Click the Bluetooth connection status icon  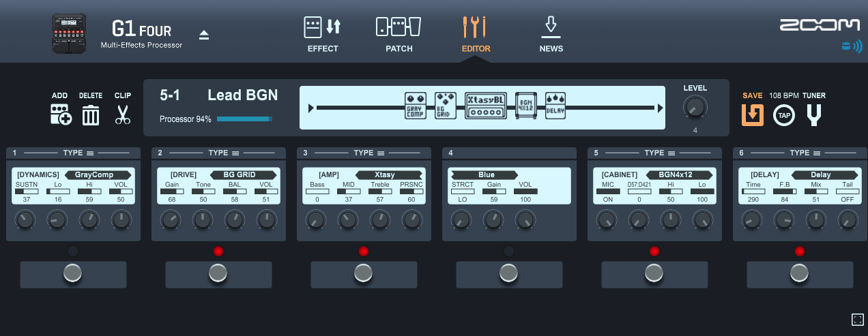[x=851, y=48]
